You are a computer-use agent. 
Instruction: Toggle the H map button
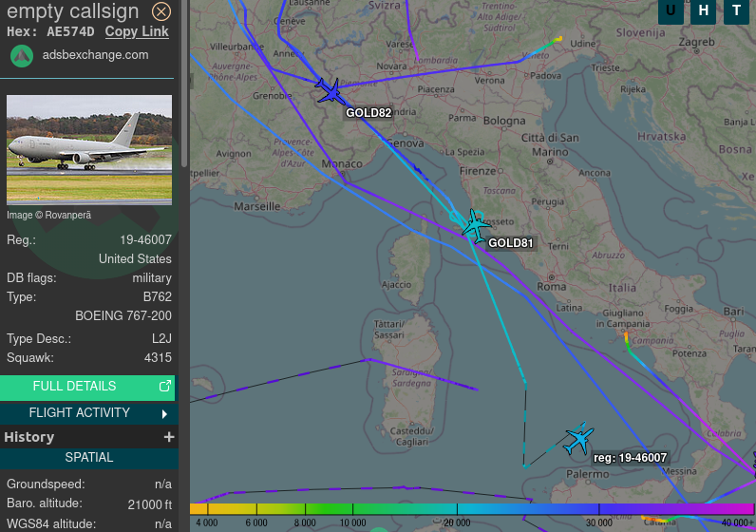(704, 10)
